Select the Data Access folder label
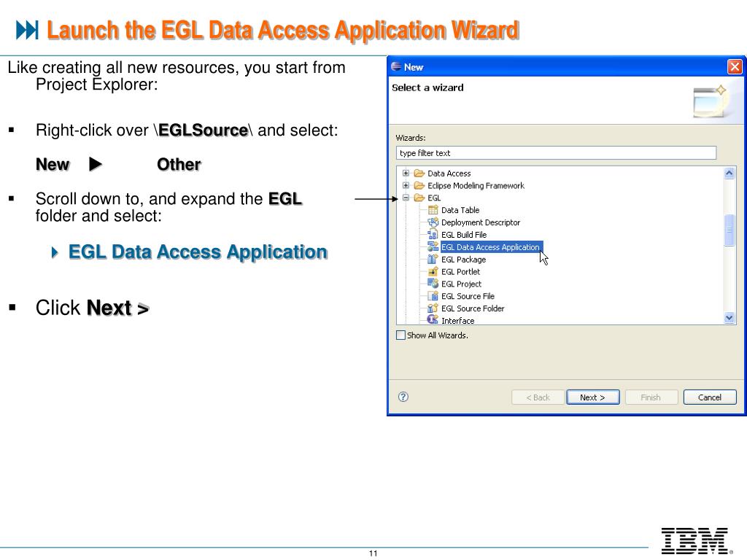Image resolution: width=747 pixels, height=560 pixels. 449,174
